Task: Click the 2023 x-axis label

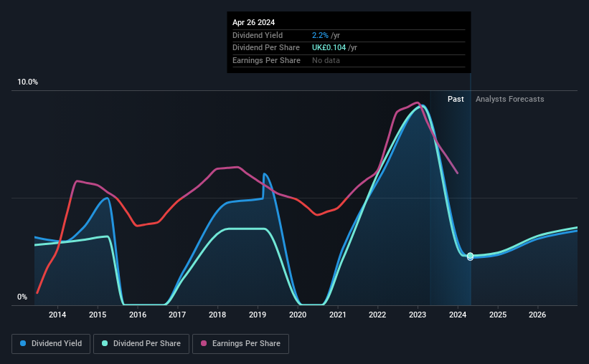Action: (418, 315)
